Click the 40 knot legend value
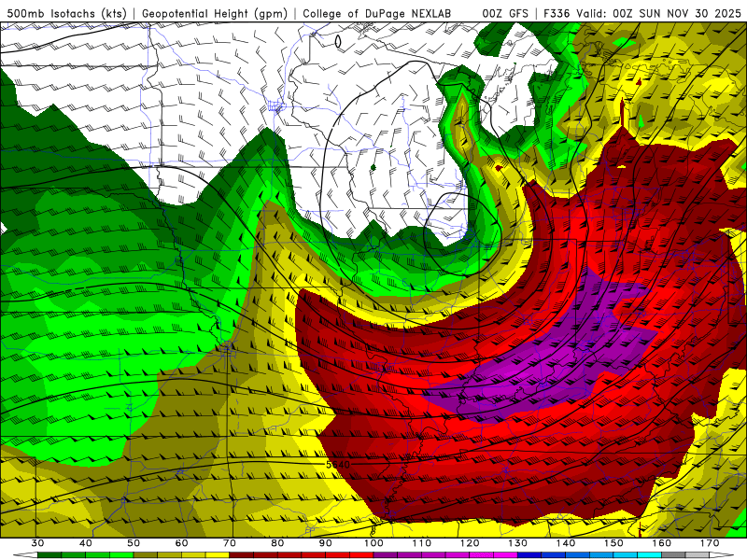The image size is (747, 560). 86,543
